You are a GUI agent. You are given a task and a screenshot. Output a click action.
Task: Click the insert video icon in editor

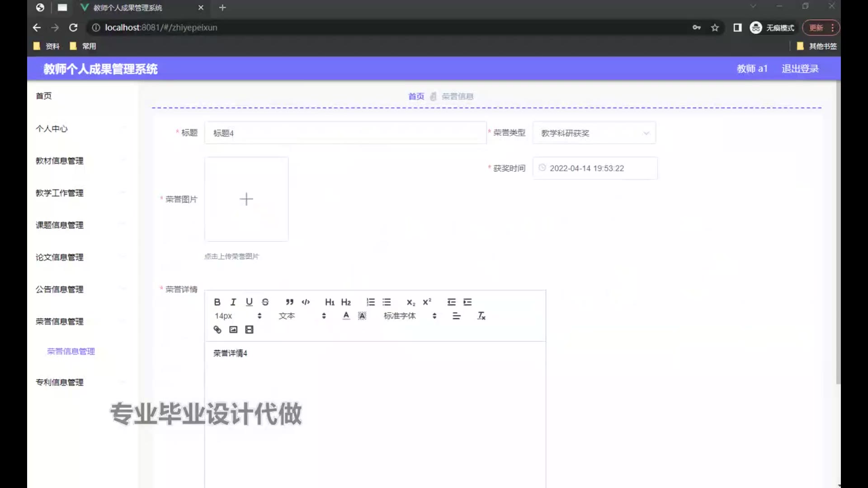[249, 329]
